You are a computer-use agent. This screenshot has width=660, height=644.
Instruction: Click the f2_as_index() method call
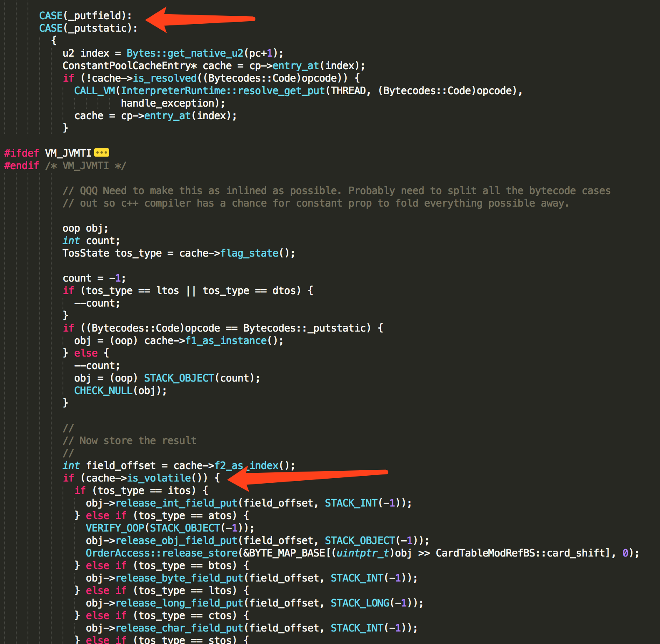click(x=247, y=466)
